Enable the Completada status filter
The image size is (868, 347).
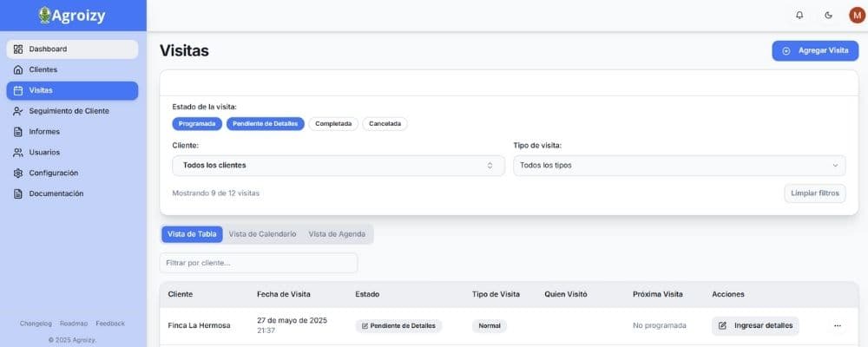coord(333,124)
